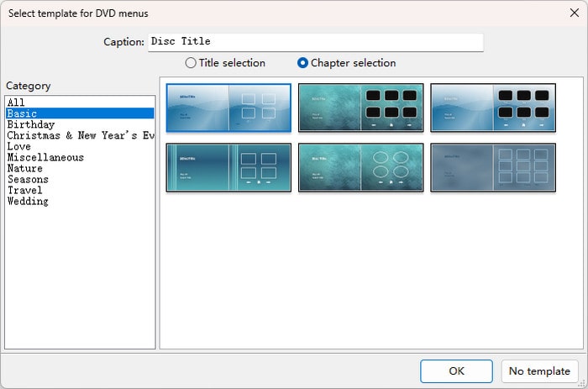Click the Caption text field
This screenshot has width=588, height=389.
pos(315,42)
